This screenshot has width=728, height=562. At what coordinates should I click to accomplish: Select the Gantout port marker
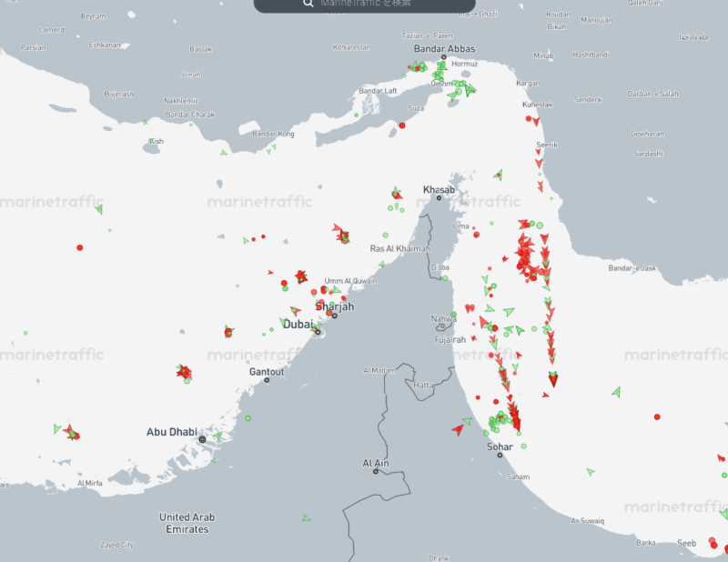tap(267, 379)
